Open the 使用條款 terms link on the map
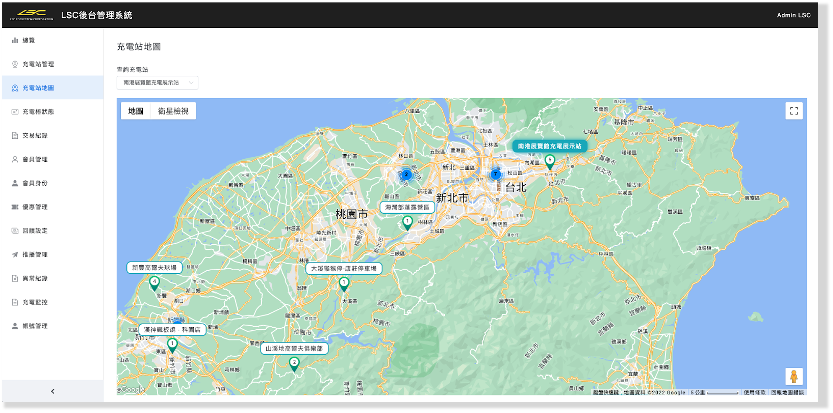Screen dimensions: 833x413 coord(755,391)
